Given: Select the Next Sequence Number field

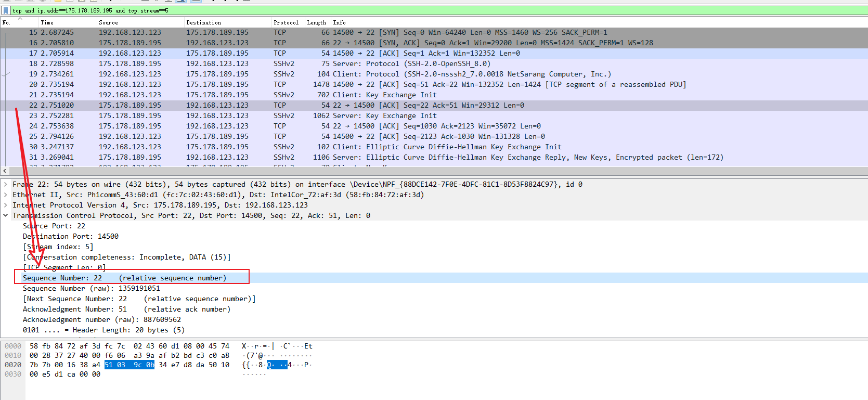Looking at the screenshot, I should click(x=139, y=299).
